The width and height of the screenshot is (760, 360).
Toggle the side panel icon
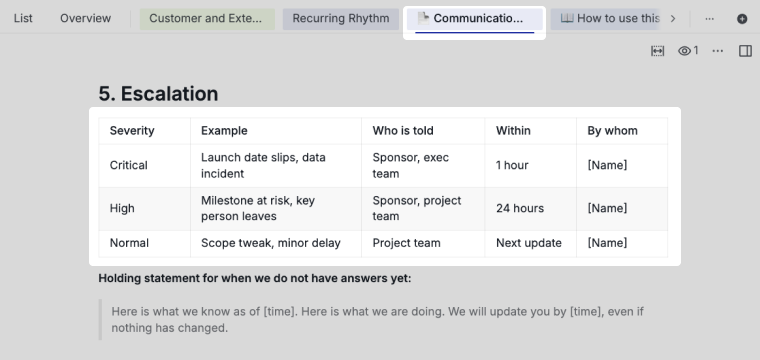tap(745, 51)
